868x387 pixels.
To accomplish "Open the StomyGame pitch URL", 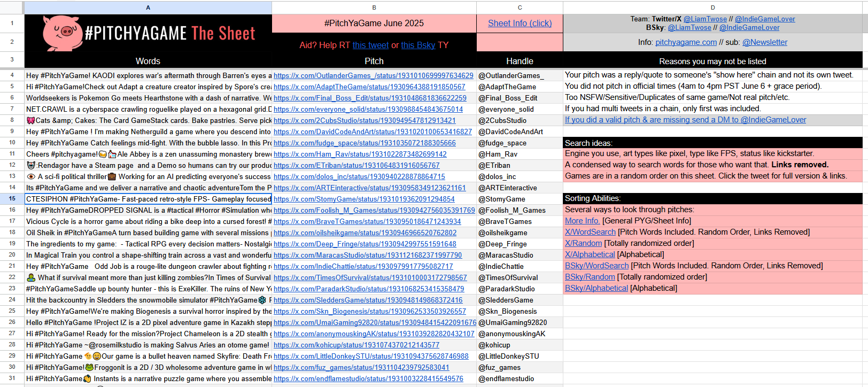I will (364, 199).
